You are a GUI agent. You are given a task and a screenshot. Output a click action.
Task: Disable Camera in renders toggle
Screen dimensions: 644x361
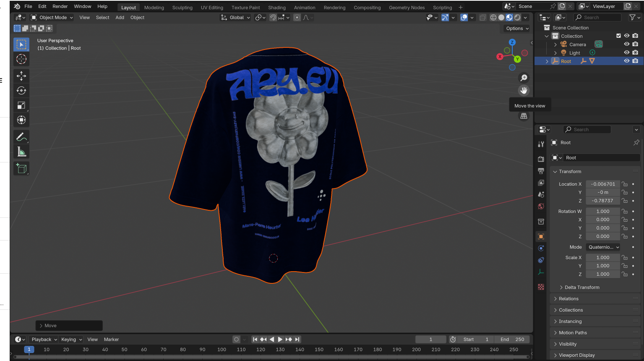[636, 44]
